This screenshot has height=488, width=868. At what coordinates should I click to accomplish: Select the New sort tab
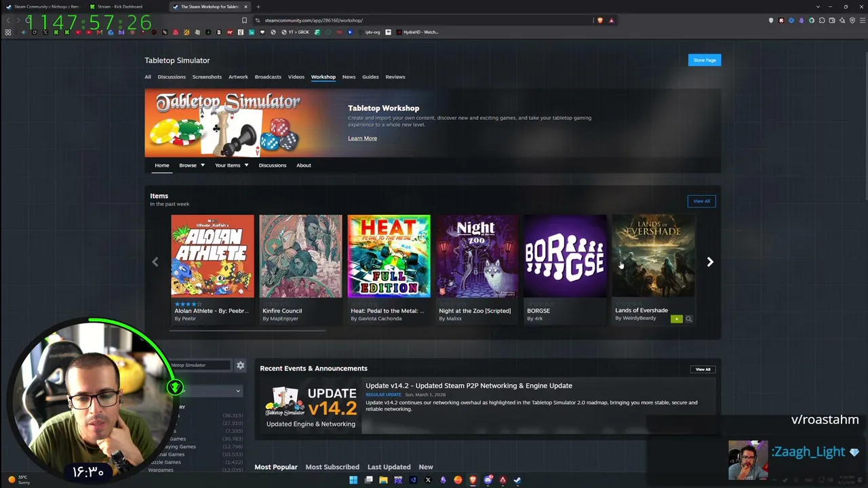(x=426, y=467)
